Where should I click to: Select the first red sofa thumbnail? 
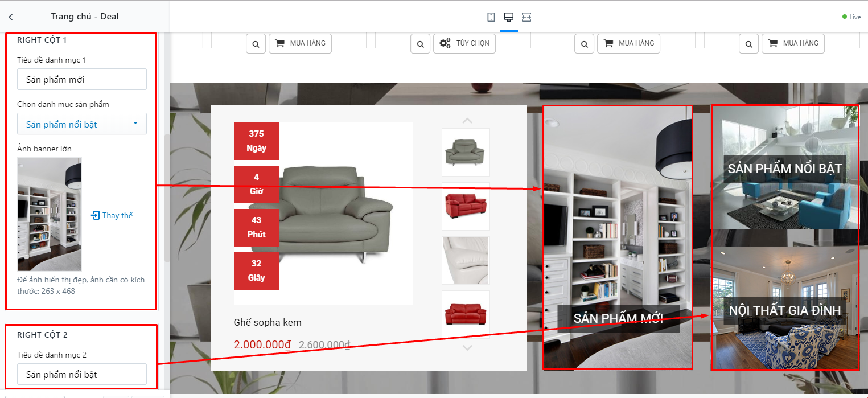coord(466,206)
